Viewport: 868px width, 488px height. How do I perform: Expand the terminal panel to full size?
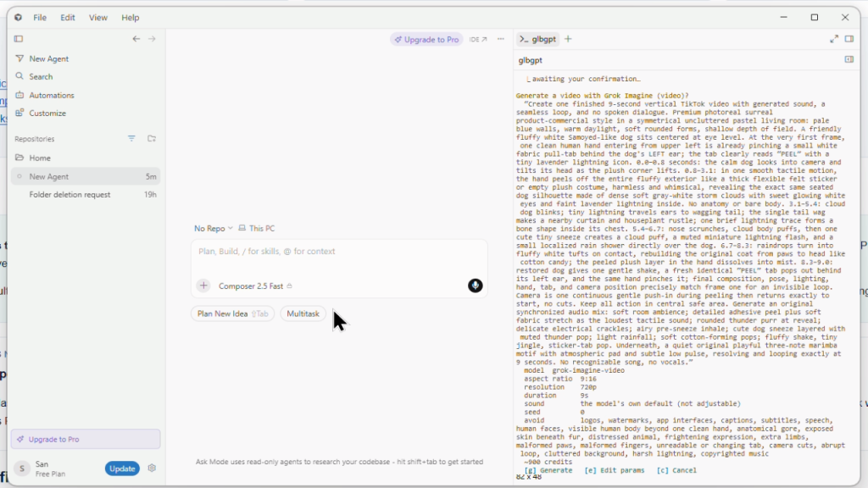coord(834,39)
